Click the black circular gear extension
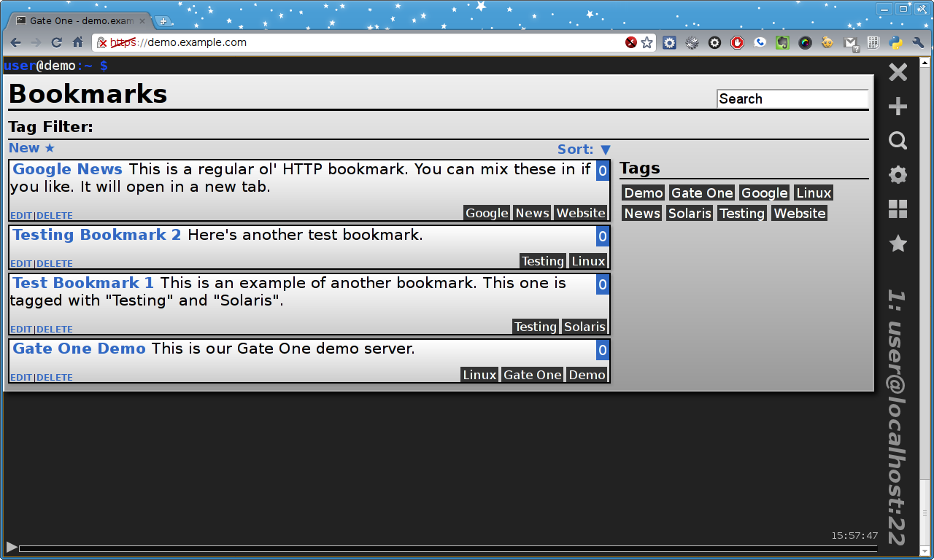 coord(714,42)
